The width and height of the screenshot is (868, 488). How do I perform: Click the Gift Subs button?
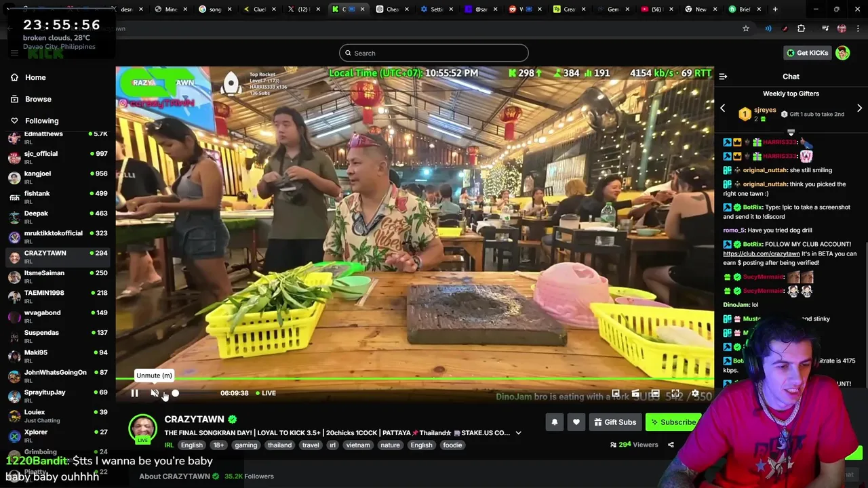coord(615,422)
